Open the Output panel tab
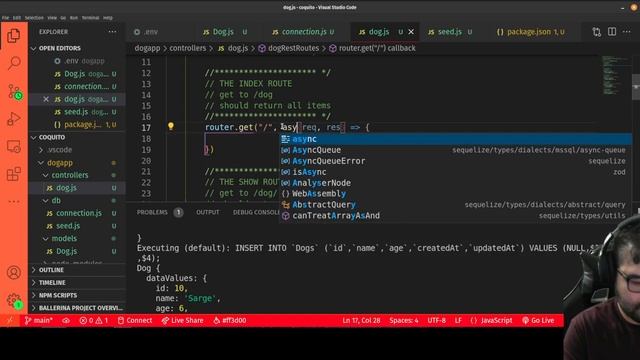The width and height of the screenshot is (640, 360). click(208, 212)
